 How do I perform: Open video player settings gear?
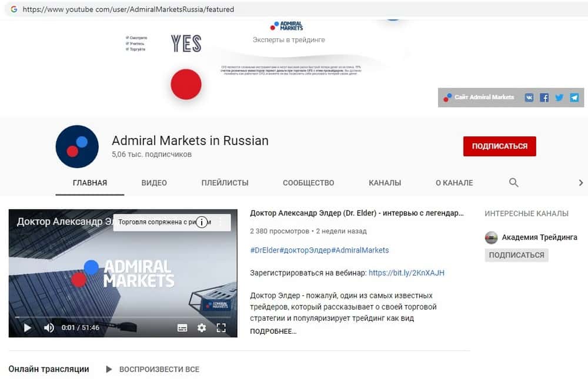(202, 328)
